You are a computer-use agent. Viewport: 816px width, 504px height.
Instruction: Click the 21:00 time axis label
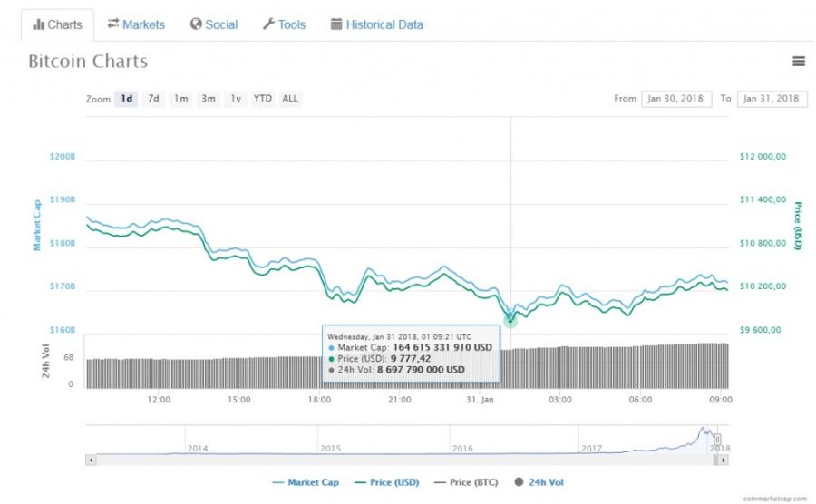399,400
